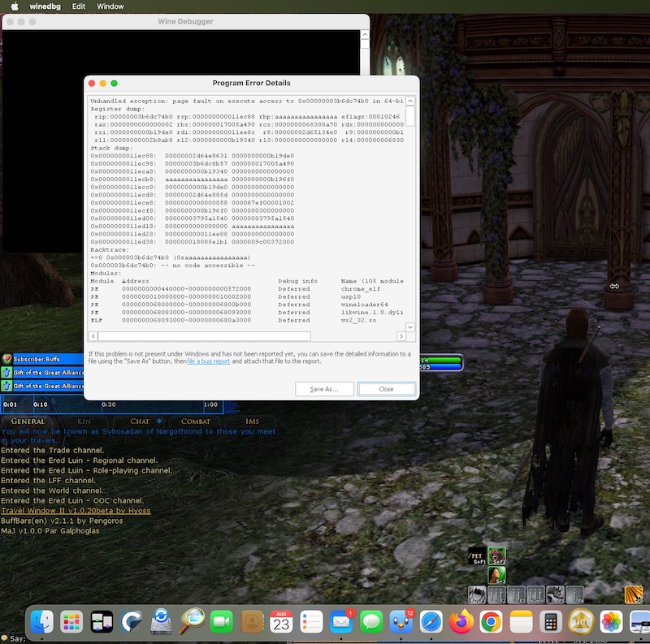Use the roaring-mouth pet skill F1
Screen dimensions: 650x644
477,594
